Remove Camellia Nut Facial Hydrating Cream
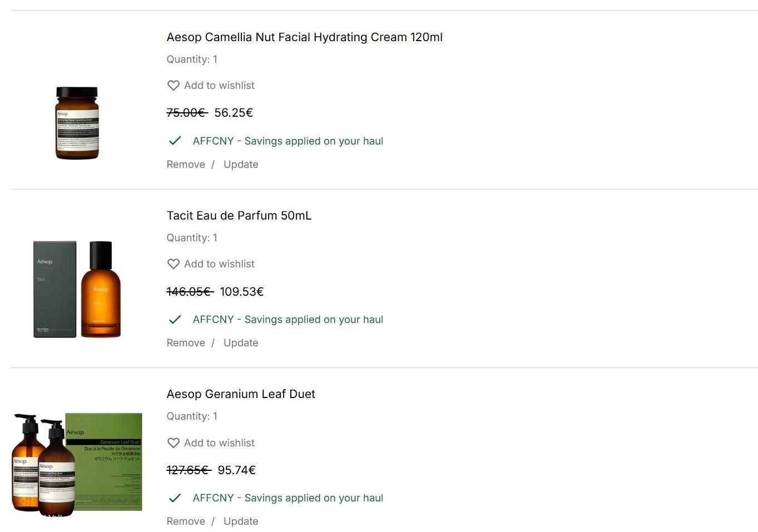The height and width of the screenshot is (532, 758). [x=186, y=165]
